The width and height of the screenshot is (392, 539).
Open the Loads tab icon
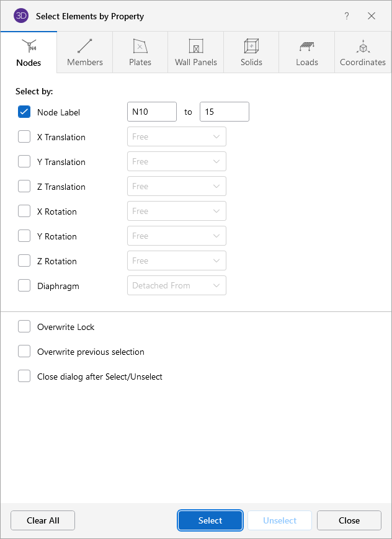pyautogui.click(x=306, y=47)
